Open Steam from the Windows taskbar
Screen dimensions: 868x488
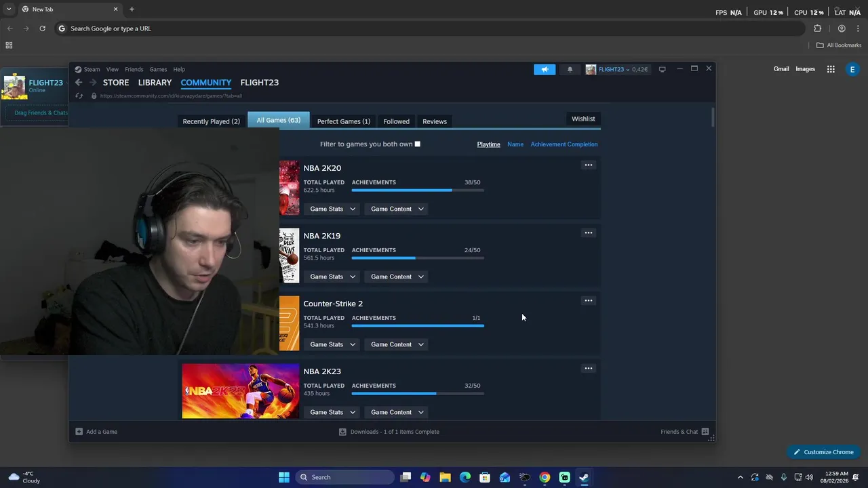pyautogui.click(x=584, y=477)
